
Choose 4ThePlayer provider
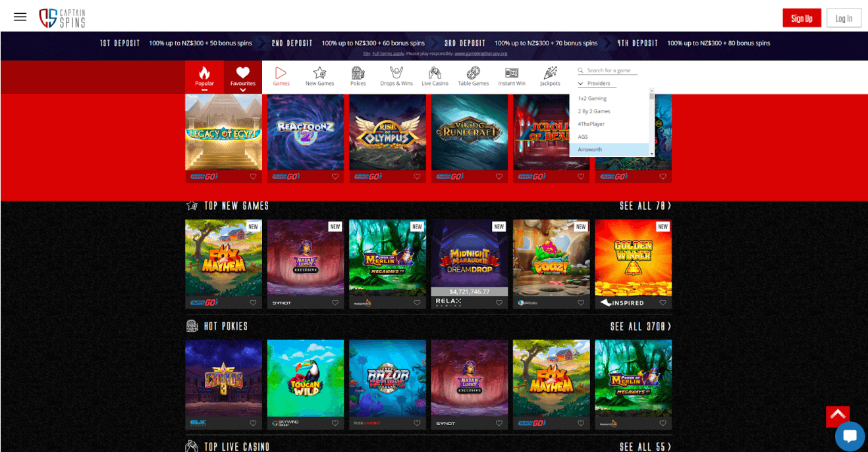[x=609, y=124]
